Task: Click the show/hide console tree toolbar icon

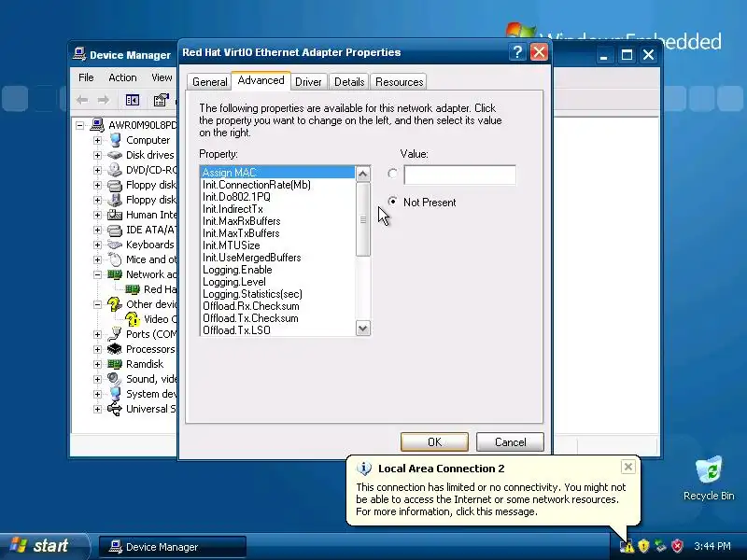Action: coord(133,100)
